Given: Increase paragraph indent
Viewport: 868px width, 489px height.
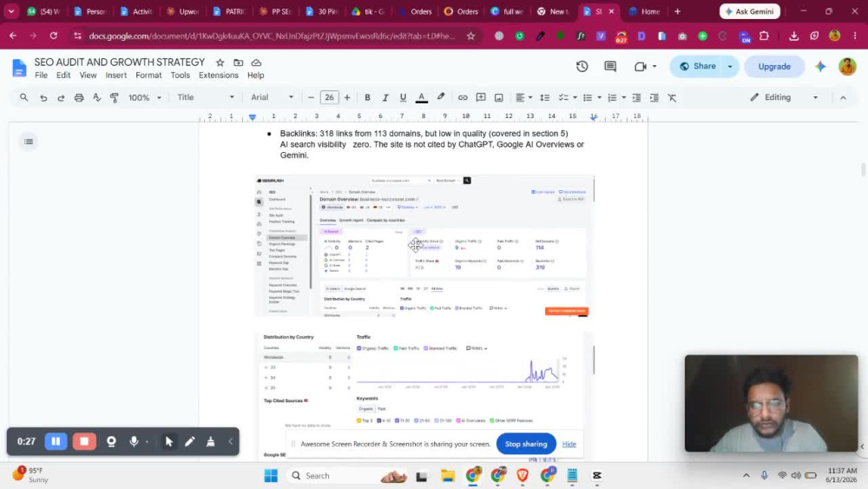Looking at the screenshot, I should point(654,97).
